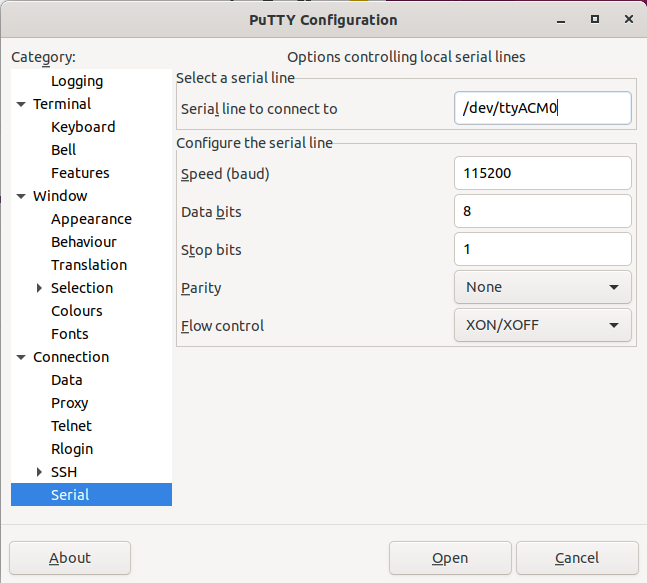Cancel the PuTTY configuration dialog
Viewport: 647px width, 583px height.
click(577, 558)
